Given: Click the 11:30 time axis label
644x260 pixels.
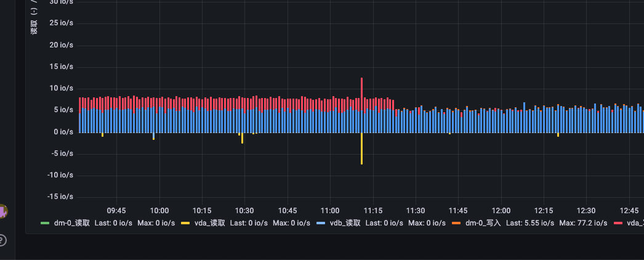Looking at the screenshot, I should click(x=416, y=211).
